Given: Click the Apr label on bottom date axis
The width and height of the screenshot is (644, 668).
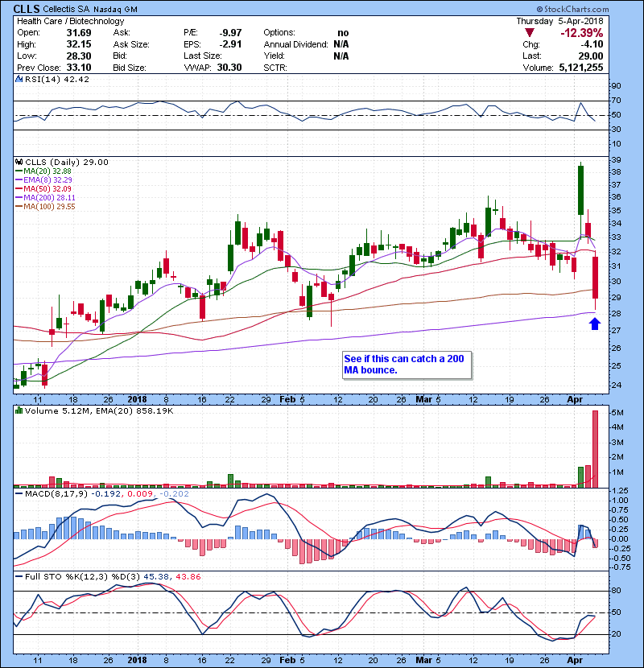Looking at the screenshot, I should coord(575,660).
